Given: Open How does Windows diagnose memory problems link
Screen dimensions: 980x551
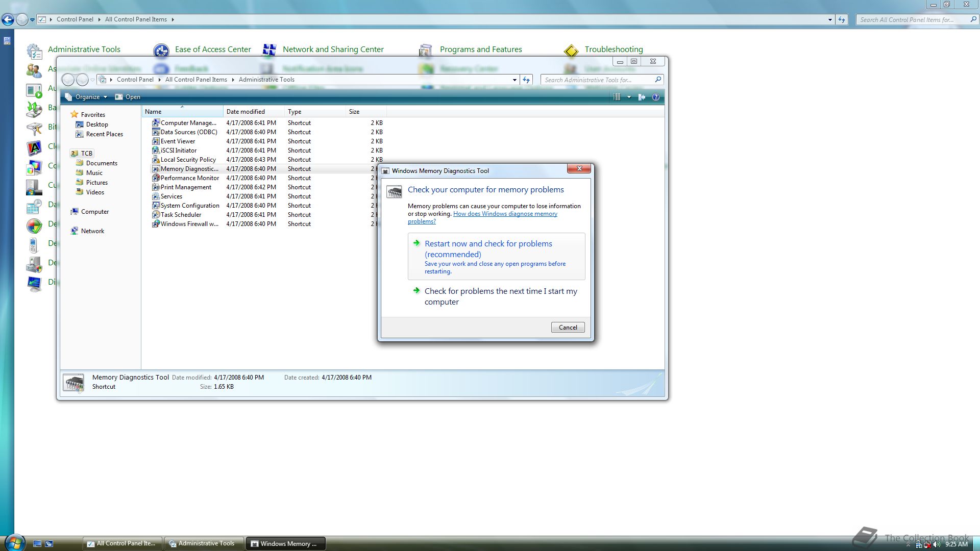Looking at the screenshot, I should tap(482, 218).
